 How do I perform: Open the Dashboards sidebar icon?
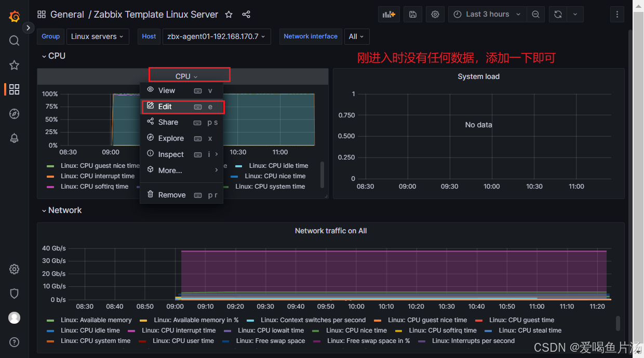[15, 89]
